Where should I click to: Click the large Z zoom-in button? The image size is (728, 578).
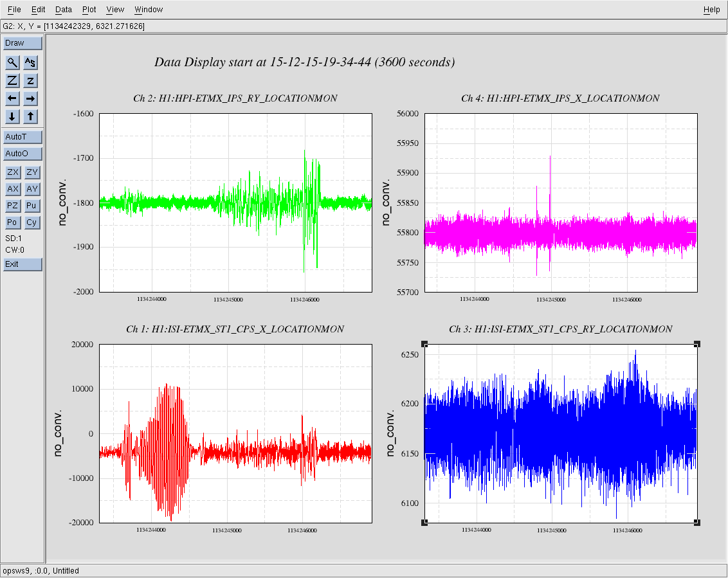(12, 80)
